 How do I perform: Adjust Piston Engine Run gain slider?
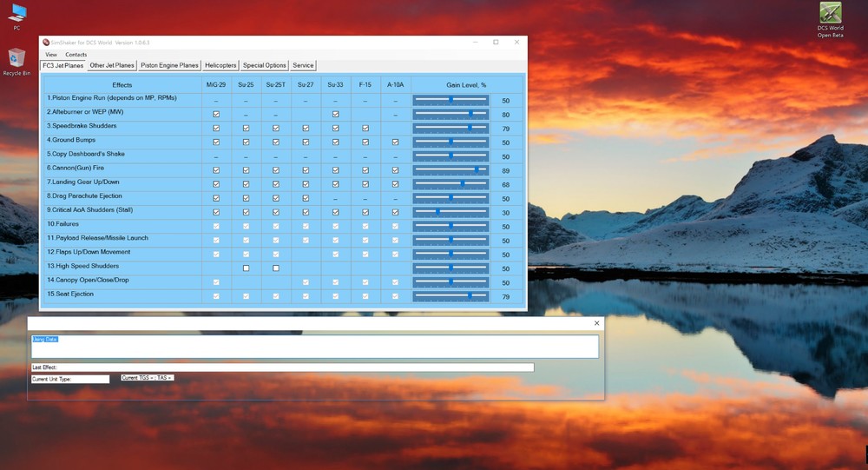[x=450, y=100]
